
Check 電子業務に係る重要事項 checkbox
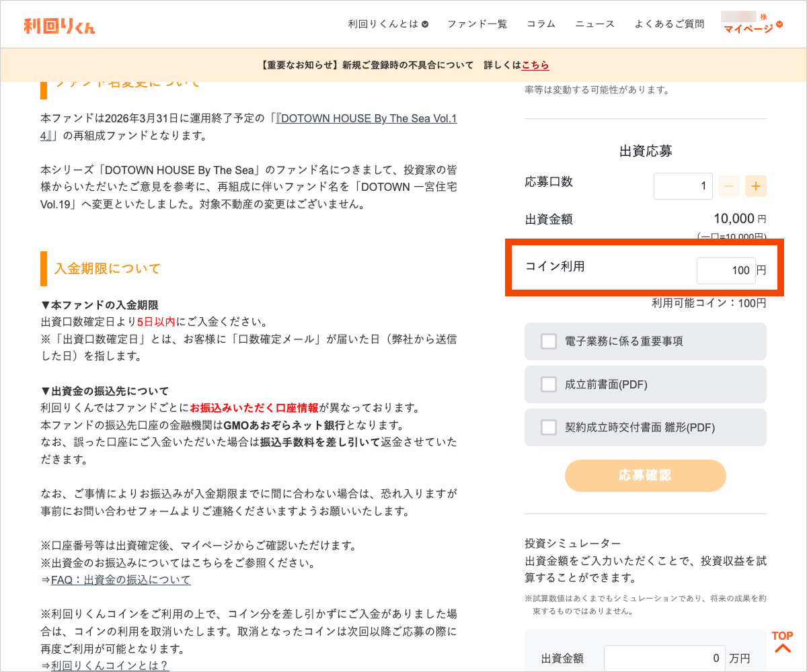[549, 341]
